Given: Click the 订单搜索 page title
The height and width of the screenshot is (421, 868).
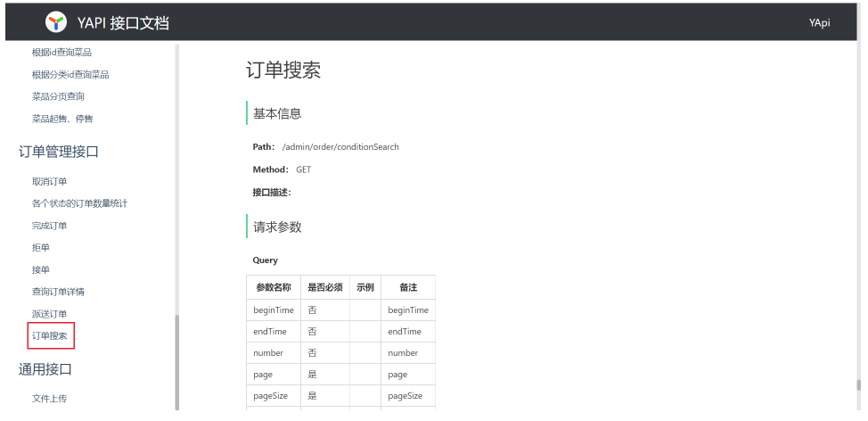Looking at the screenshot, I should point(283,70).
